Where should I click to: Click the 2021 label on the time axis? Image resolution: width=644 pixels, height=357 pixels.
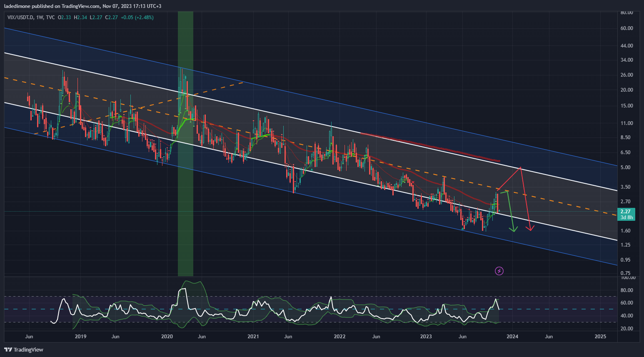tap(253, 337)
